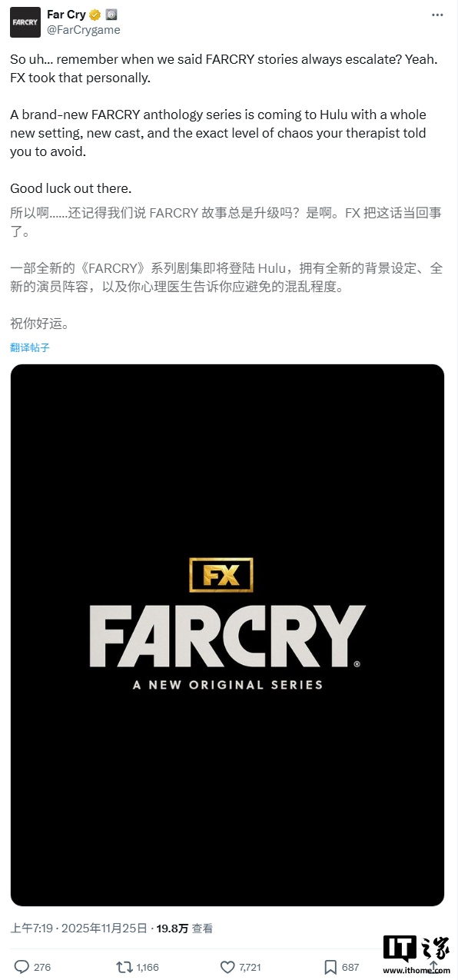Click the FX logo in the poster
The image size is (458, 980).
coord(221,575)
